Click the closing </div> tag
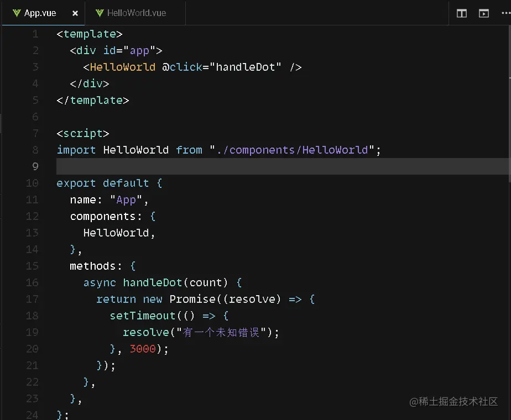 tap(89, 83)
